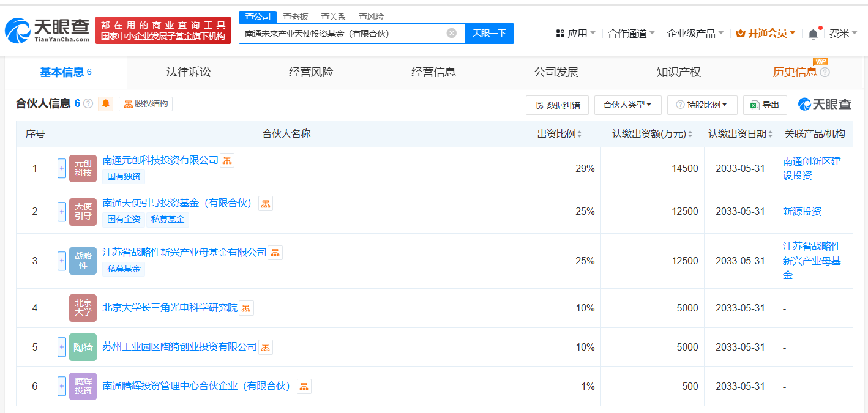Viewport: 868px width, 413px height.
Task: Click the 天眼查 logo in the header
Action: (48, 30)
